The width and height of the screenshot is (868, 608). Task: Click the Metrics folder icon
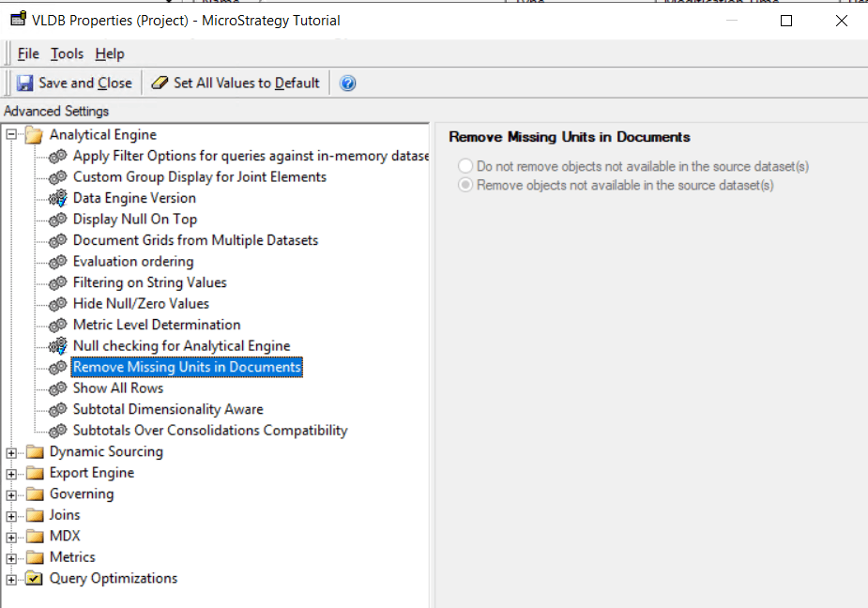[35, 557]
